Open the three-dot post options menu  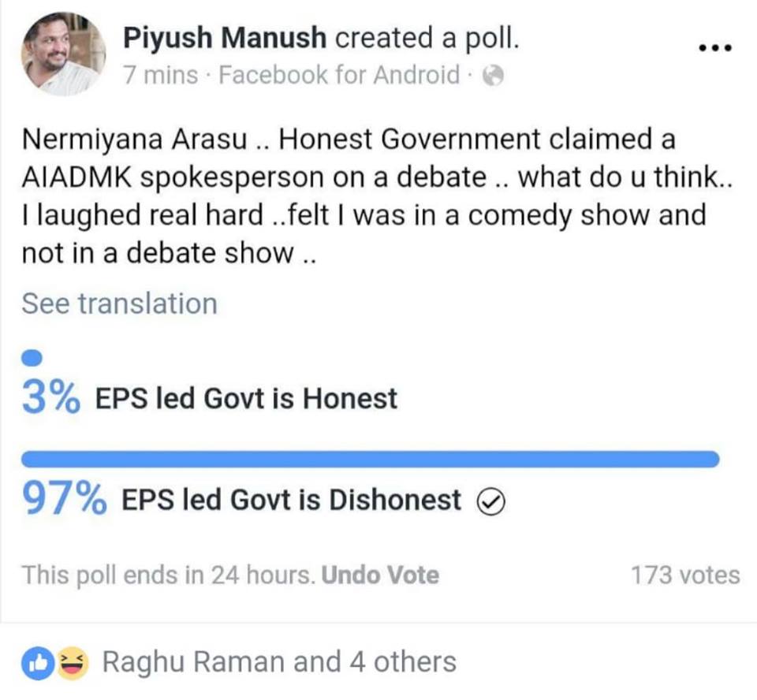click(x=716, y=47)
